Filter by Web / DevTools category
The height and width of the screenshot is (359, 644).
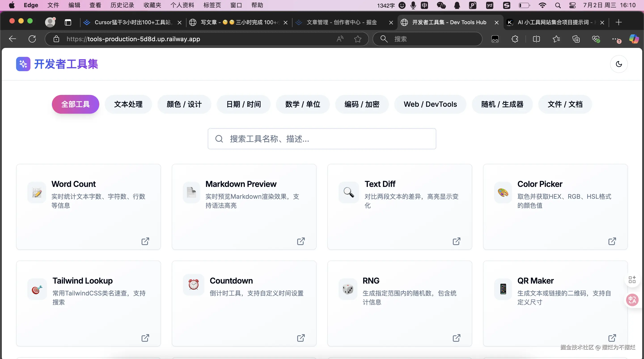point(430,104)
